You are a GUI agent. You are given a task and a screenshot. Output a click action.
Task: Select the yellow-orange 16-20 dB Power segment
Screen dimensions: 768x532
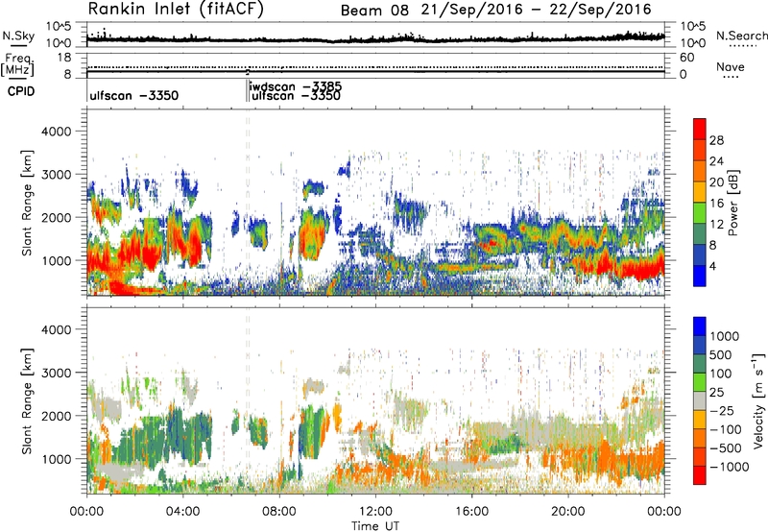tap(700, 192)
